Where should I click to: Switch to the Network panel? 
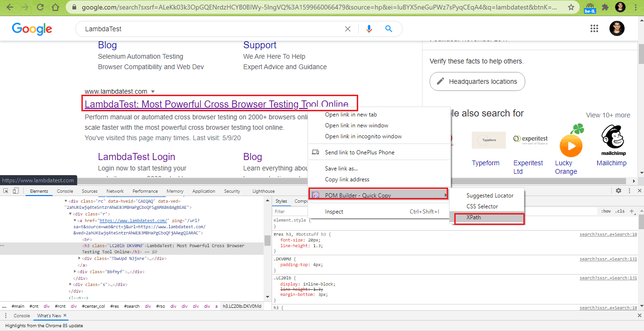pos(115,191)
